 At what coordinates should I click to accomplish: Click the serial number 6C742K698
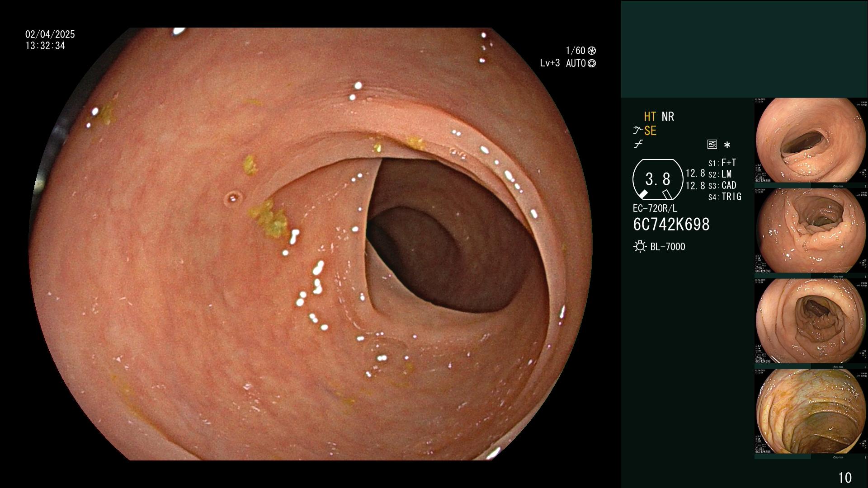coord(671,225)
